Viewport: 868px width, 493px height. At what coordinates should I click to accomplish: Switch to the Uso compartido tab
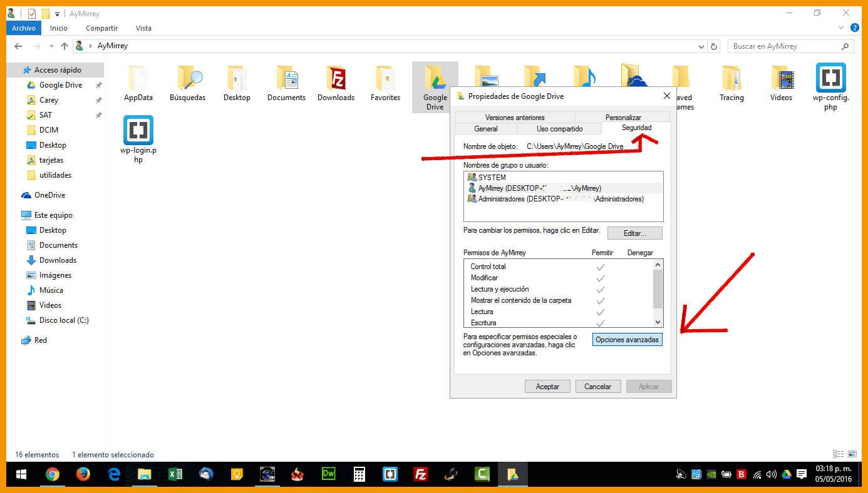click(559, 129)
